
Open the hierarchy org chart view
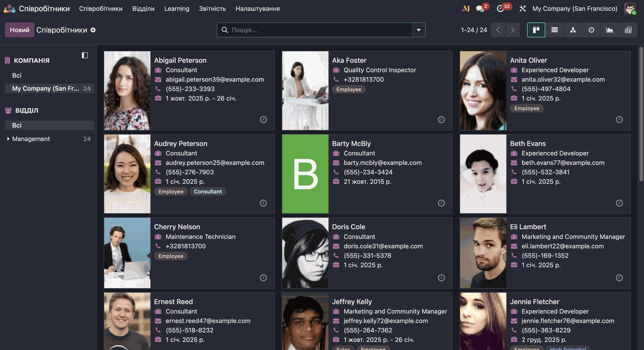[573, 30]
